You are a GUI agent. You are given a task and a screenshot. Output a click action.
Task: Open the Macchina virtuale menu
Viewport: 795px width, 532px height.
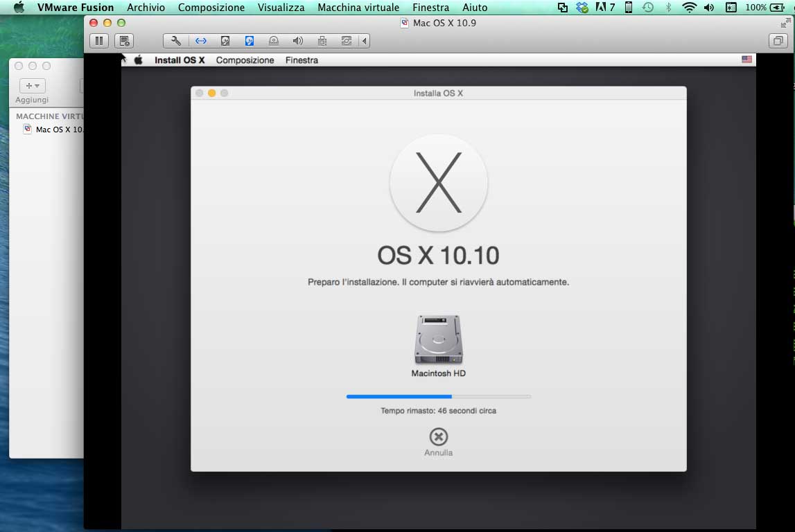point(358,8)
